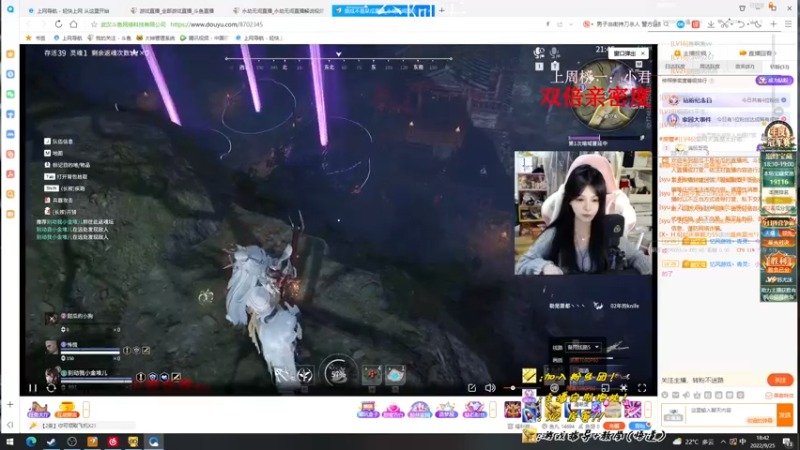The image size is (800, 450).
Task: Expand the gift bar up-arrow at right end
Action: click(647, 409)
